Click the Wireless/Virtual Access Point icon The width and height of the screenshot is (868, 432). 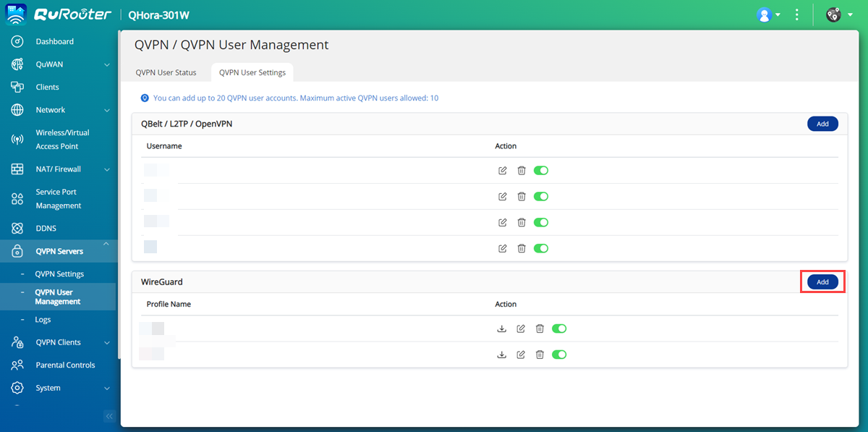18,140
